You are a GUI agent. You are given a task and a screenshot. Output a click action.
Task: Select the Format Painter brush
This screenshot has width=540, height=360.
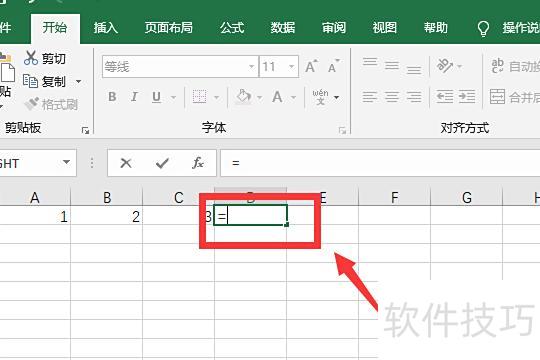tap(32, 104)
